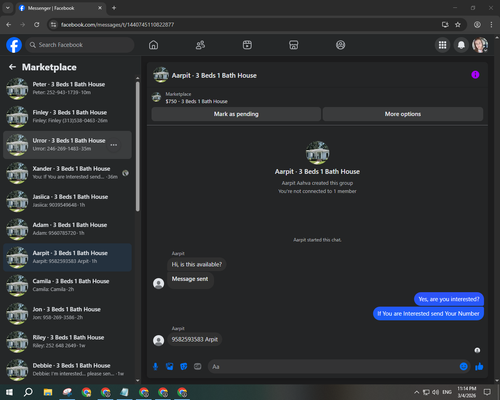
Task: Show hidden system tray icons chevron
Action: coord(416,392)
